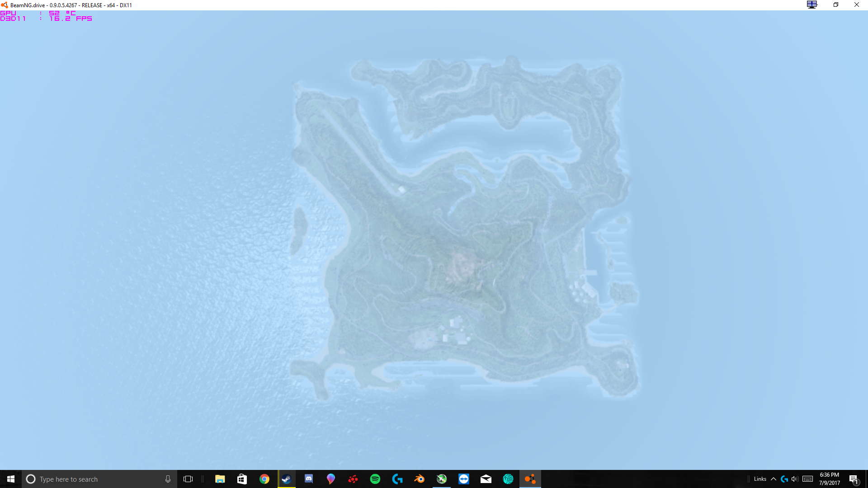This screenshot has height=488, width=868.
Task: Open the red dots app icon
Action: coord(353,479)
